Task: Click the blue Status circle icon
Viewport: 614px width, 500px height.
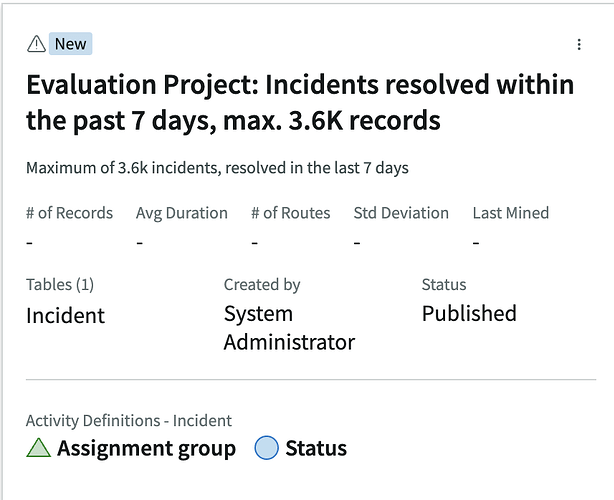Action: [266, 448]
